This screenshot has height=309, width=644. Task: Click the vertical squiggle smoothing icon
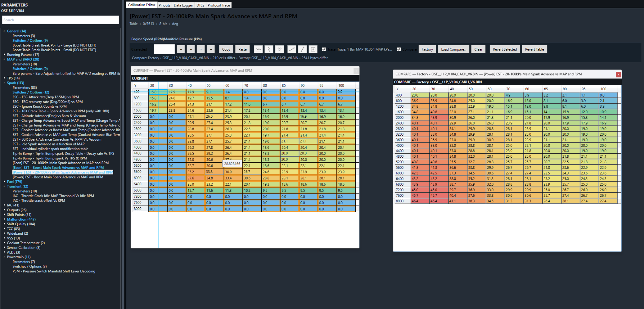(x=269, y=49)
